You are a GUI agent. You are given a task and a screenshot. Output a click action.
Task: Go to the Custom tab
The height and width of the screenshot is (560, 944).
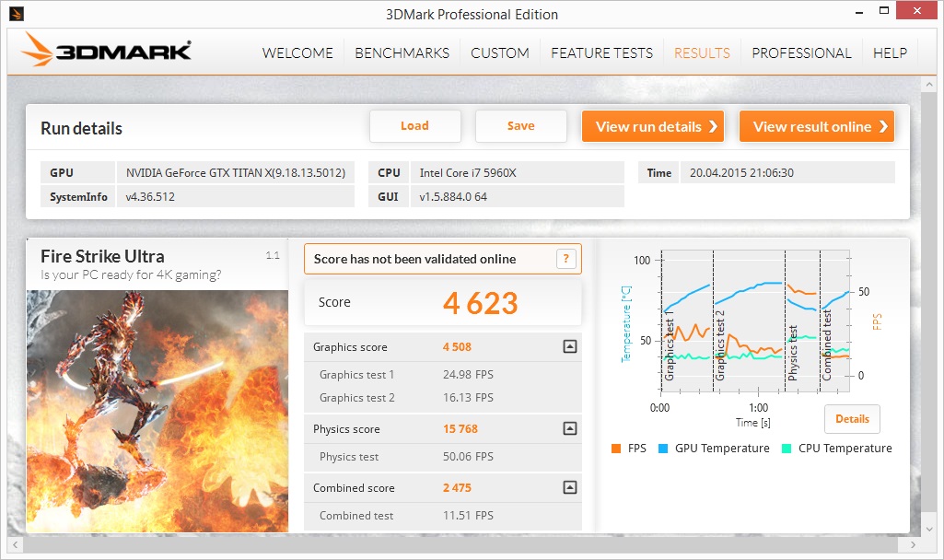click(500, 53)
